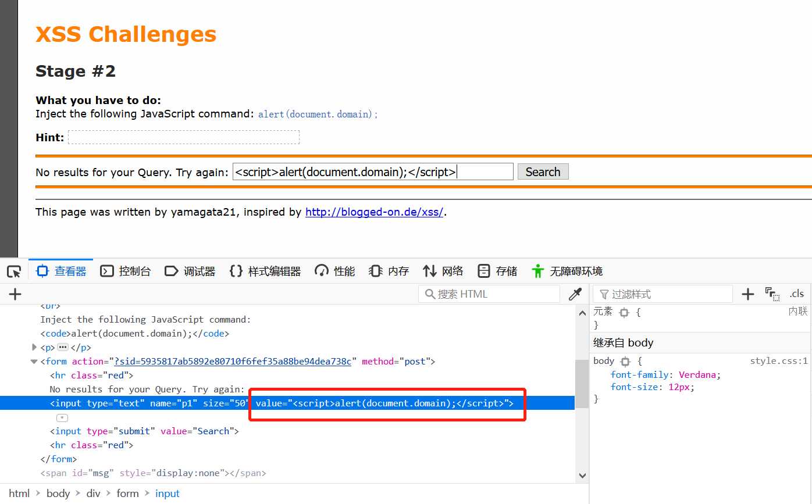Focus the query text input field
812x504 pixels.
[x=373, y=171]
